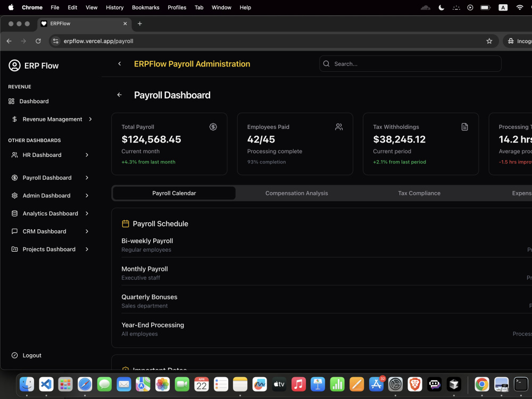Click the $38,245.12 Tax Withholdings value
The height and width of the screenshot is (399, 532).
point(400,139)
